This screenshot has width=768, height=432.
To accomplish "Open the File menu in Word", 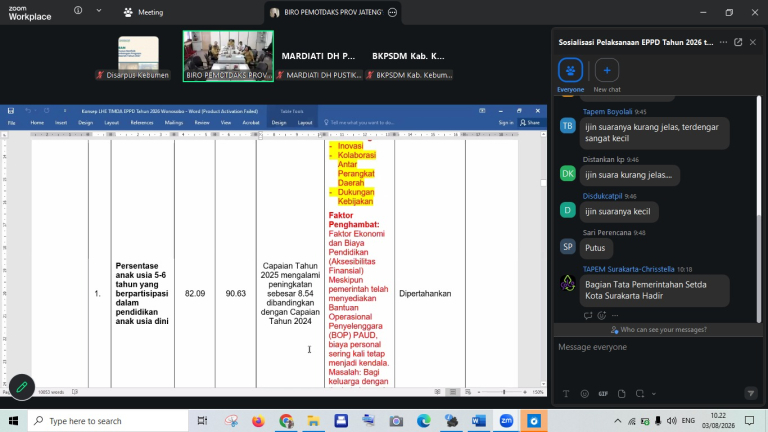I will point(12,122).
